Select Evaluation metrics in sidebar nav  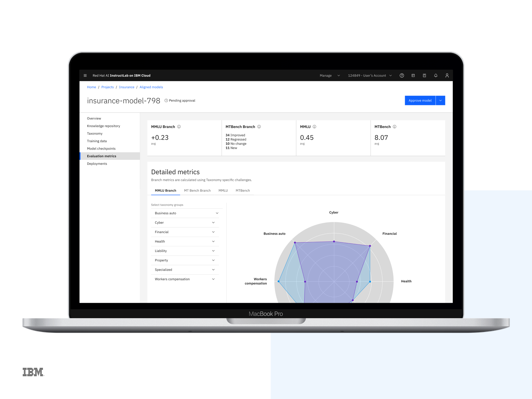click(x=102, y=156)
